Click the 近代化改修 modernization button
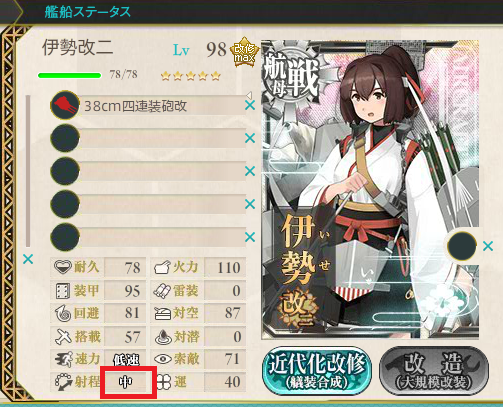503x407 pixels. [x=317, y=371]
